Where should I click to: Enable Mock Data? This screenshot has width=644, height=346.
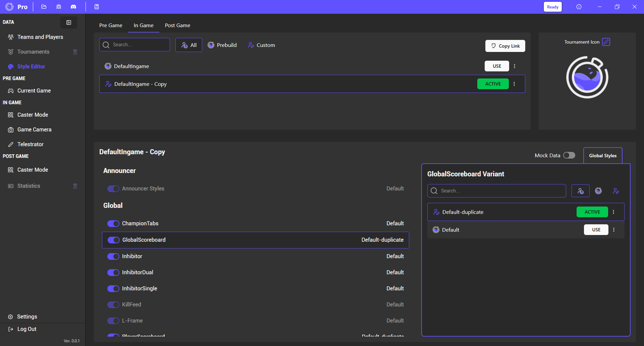tap(569, 155)
